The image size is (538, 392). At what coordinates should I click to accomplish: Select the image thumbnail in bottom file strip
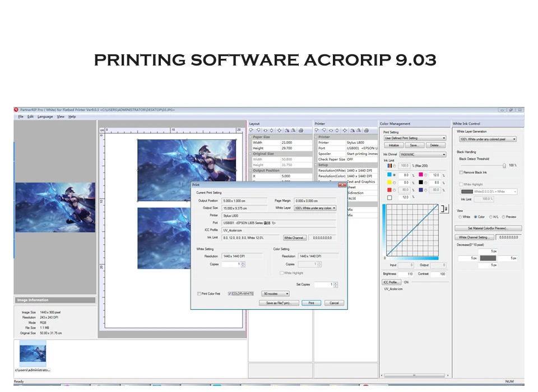click(33, 353)
